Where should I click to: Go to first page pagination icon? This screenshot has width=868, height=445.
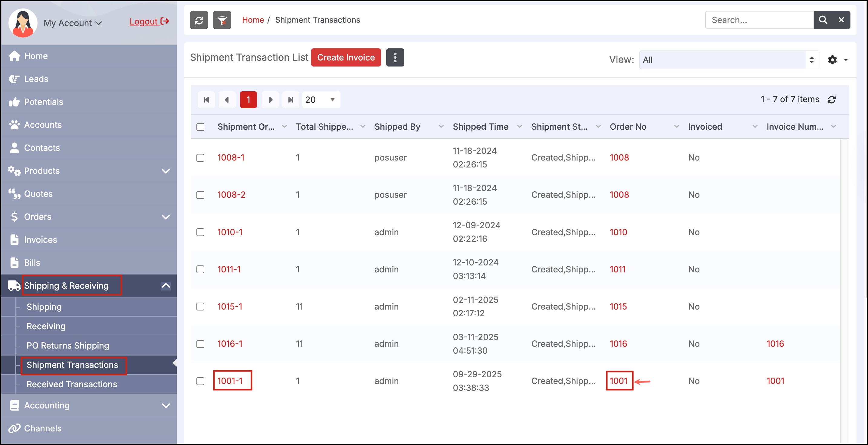click(x=206, y=100)
